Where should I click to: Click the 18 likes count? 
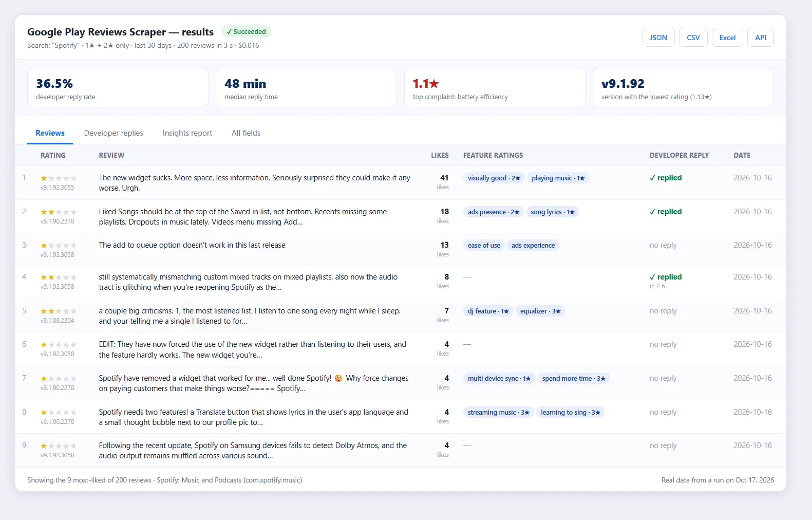point(444,212)
